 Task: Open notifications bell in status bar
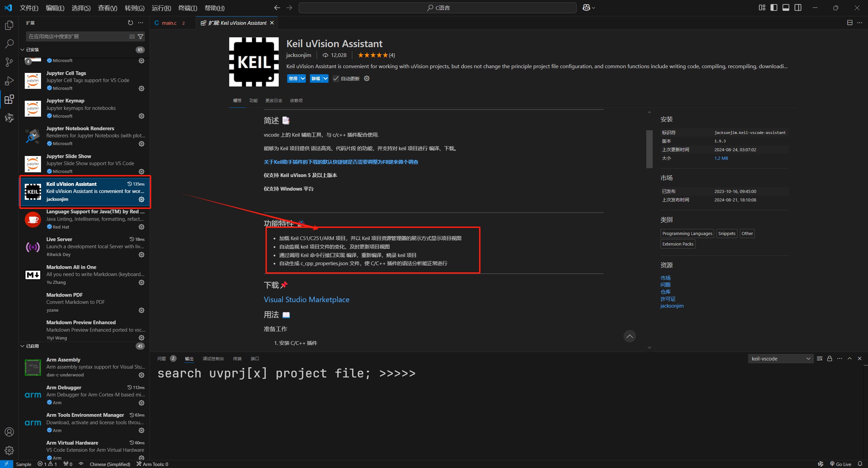tap(860, 464)
